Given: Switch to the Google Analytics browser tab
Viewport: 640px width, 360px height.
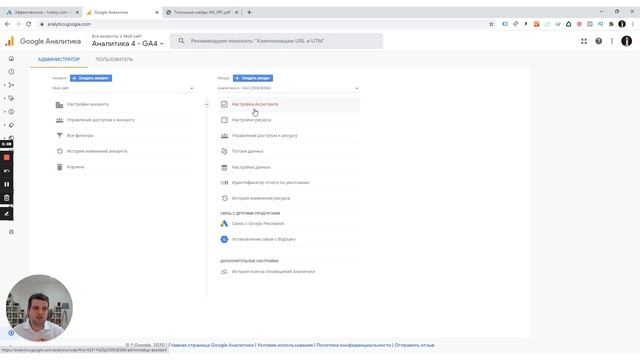Looking at the screenshot, I should (121, 12).
